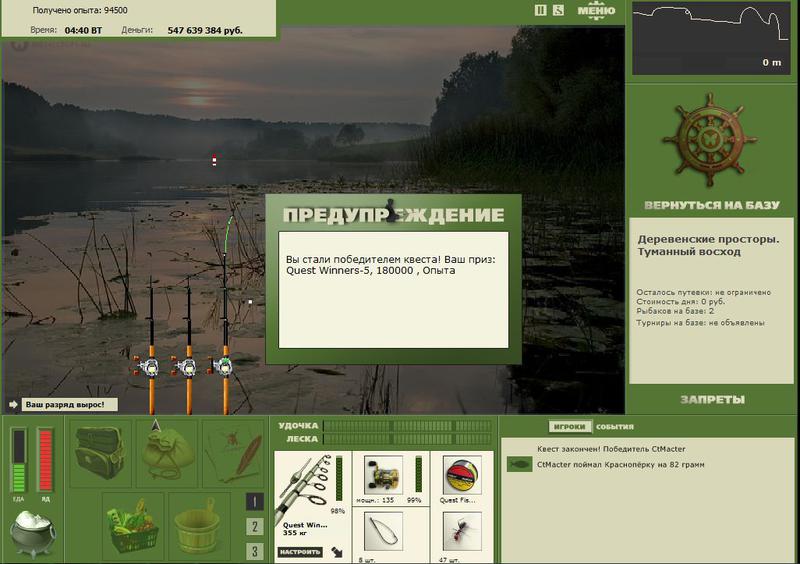This screenshot has height=564, width=800.
Task: Switch to the ИГРОКИ tab
Action: 569,427
